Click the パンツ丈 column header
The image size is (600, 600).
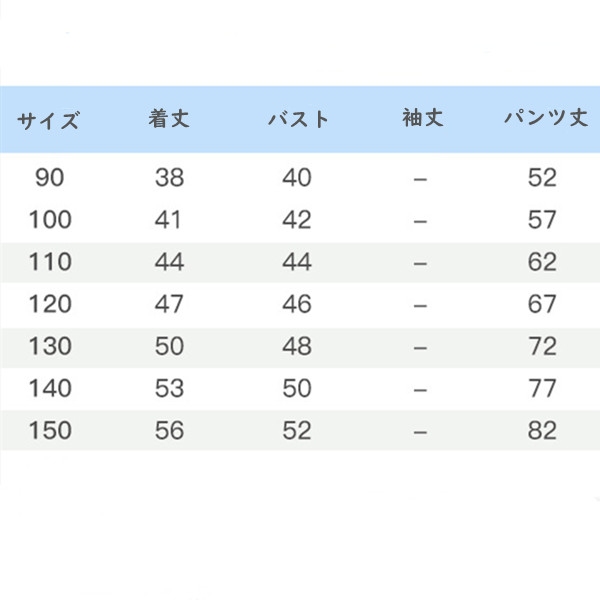(546, 117)
